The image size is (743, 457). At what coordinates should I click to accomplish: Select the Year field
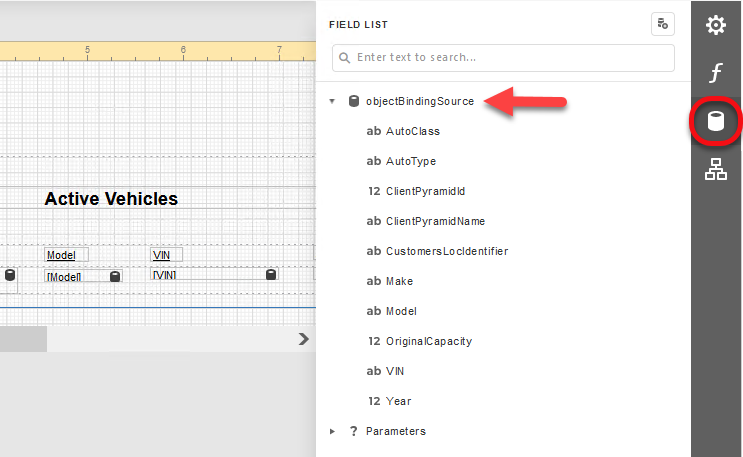coord(398,401)
